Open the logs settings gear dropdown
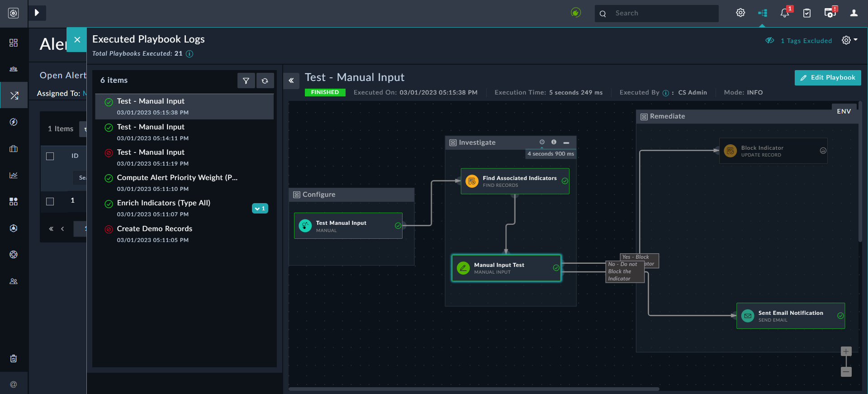The width and height of the screenshot is (868, 394). point(849,40)
